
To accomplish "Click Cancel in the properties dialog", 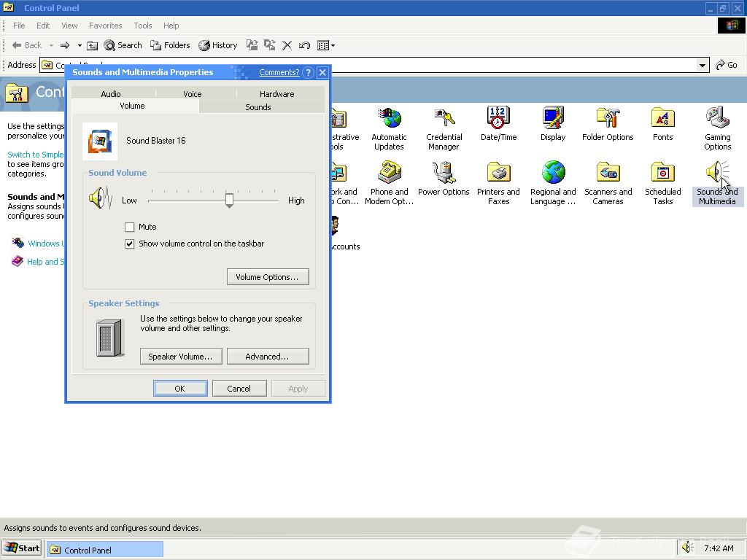I will pyautogui.click(x=239, y=389).
